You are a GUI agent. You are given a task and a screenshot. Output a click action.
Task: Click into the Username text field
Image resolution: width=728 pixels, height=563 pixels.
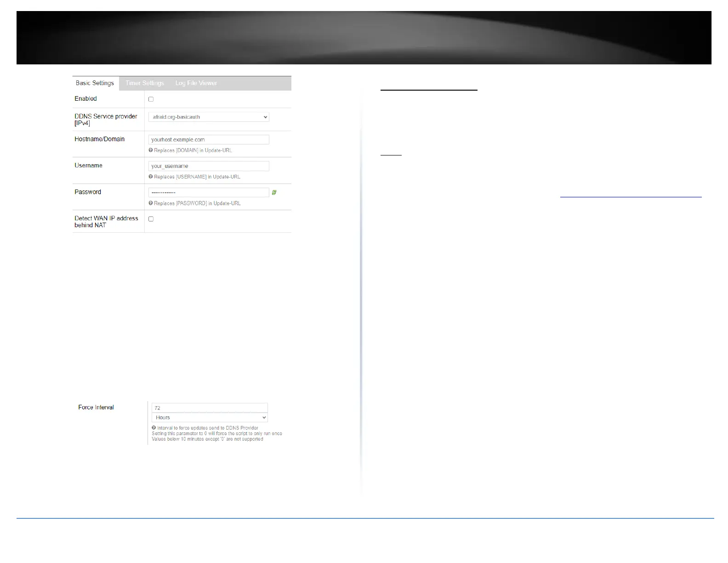[209, 166]
